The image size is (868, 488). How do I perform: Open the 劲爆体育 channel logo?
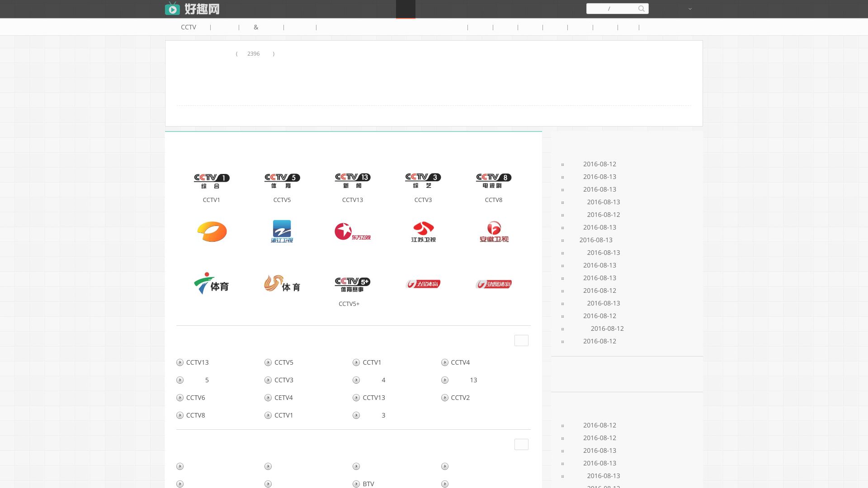[494, 284]
